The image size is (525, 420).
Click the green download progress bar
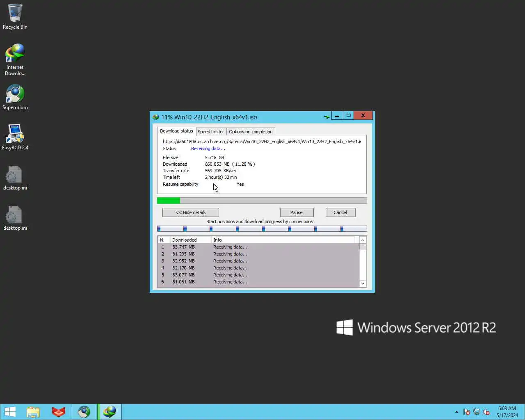(x=262, y=201)
